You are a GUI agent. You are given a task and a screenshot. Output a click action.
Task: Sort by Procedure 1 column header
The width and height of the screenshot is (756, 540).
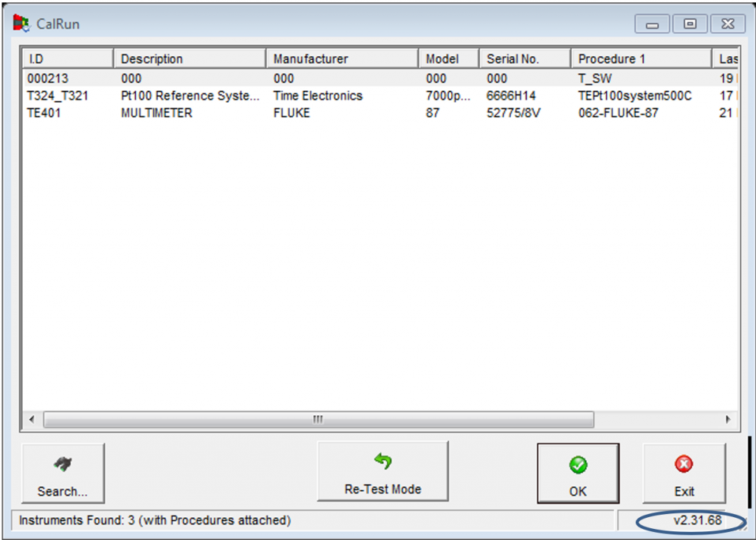coord(641,59)
